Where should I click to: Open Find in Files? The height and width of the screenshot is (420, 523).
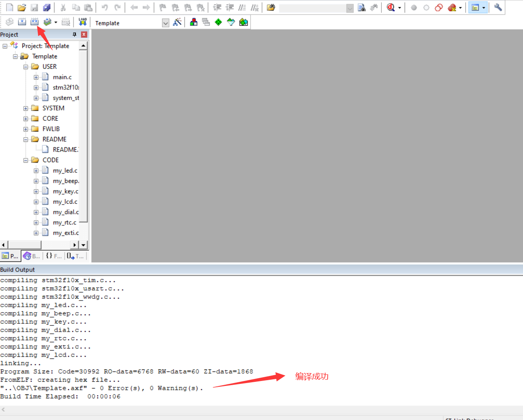271,7
